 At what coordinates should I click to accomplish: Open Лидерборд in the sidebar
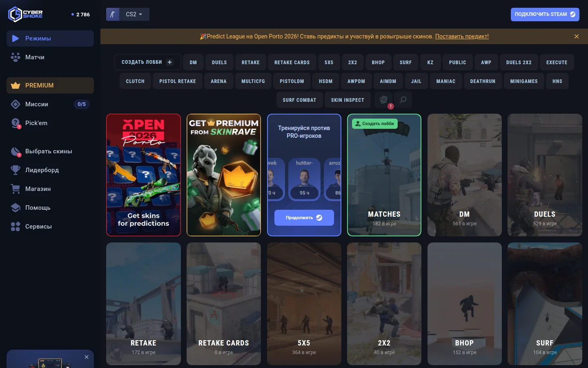coord(50,170)
